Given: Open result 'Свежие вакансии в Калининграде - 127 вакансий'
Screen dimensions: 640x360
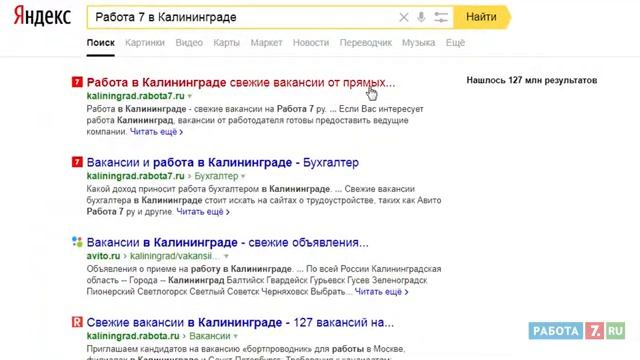Looking at the screenshot, I should pos(240,322).
